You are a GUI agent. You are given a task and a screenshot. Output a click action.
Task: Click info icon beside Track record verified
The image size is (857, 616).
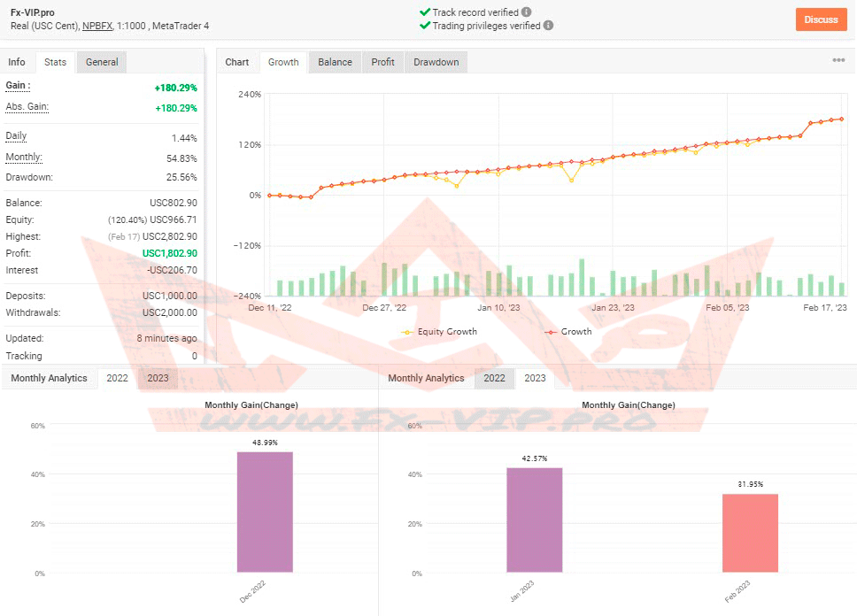coord(527,12)
